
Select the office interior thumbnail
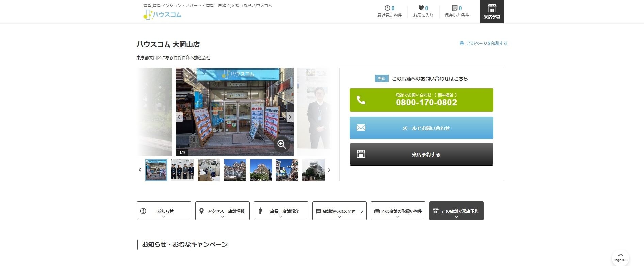pyautogui.click(x=209, y=170)
